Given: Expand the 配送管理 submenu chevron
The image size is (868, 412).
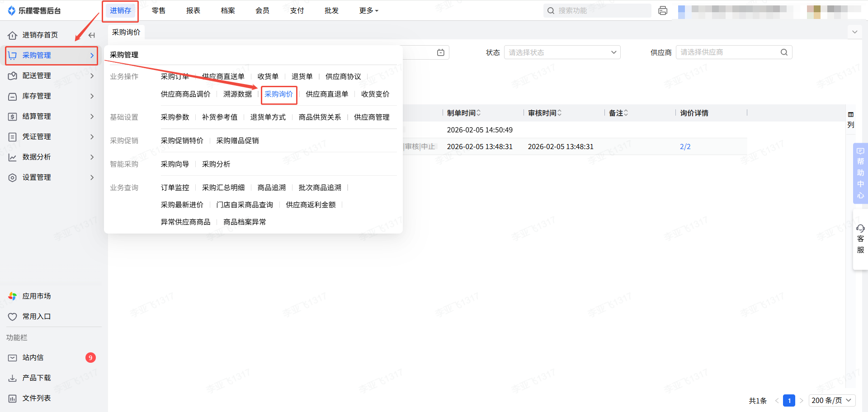Looking at the screenshot, I should coord(92,76).
